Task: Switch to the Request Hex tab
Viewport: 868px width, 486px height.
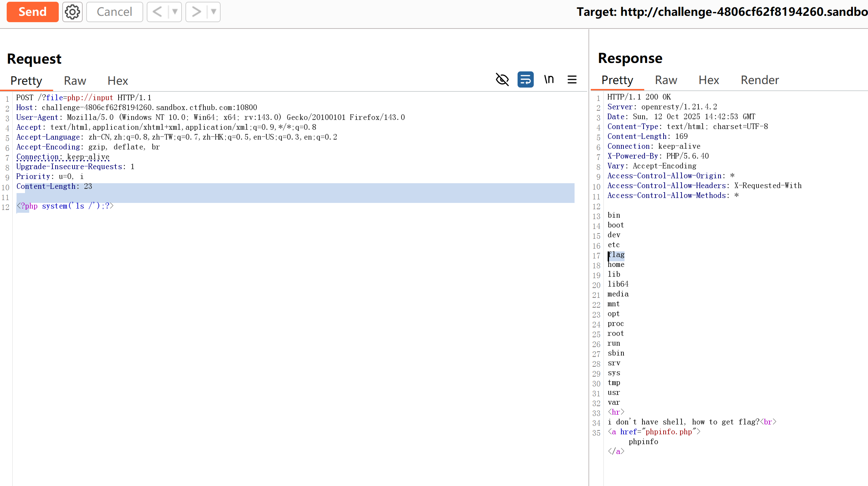Action: pos(118,81)
